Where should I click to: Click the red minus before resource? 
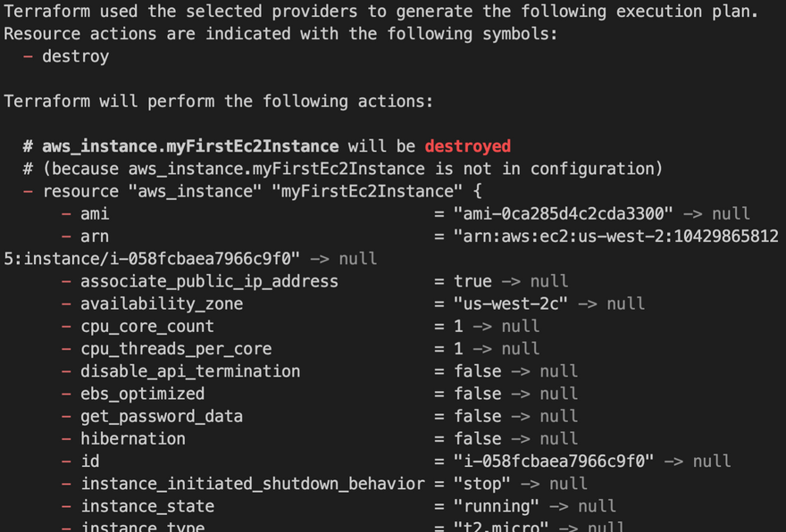pos(28,191)
